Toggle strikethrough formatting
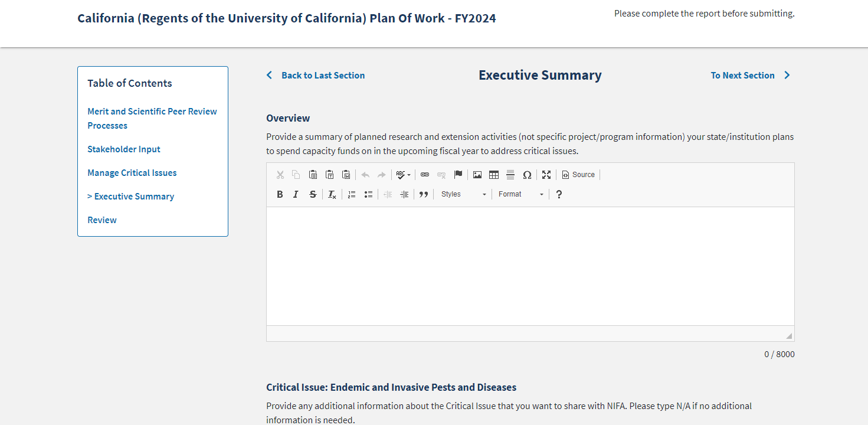 click(313, 194)
